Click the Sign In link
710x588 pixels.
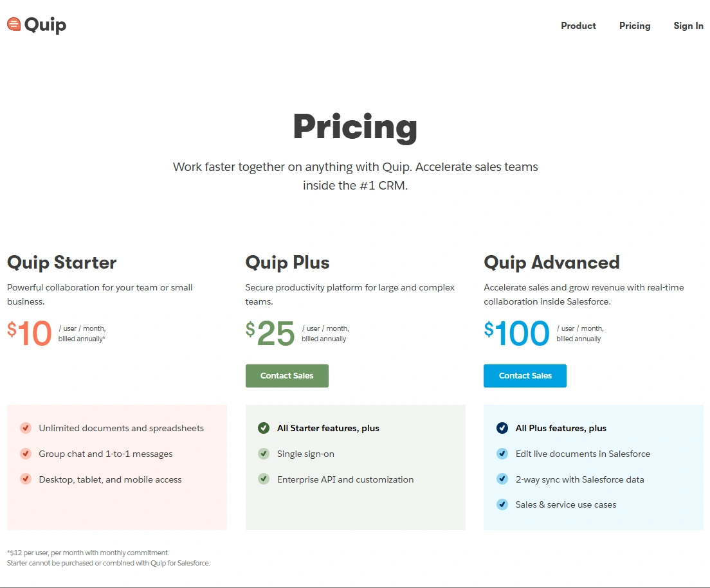[688, 26]
